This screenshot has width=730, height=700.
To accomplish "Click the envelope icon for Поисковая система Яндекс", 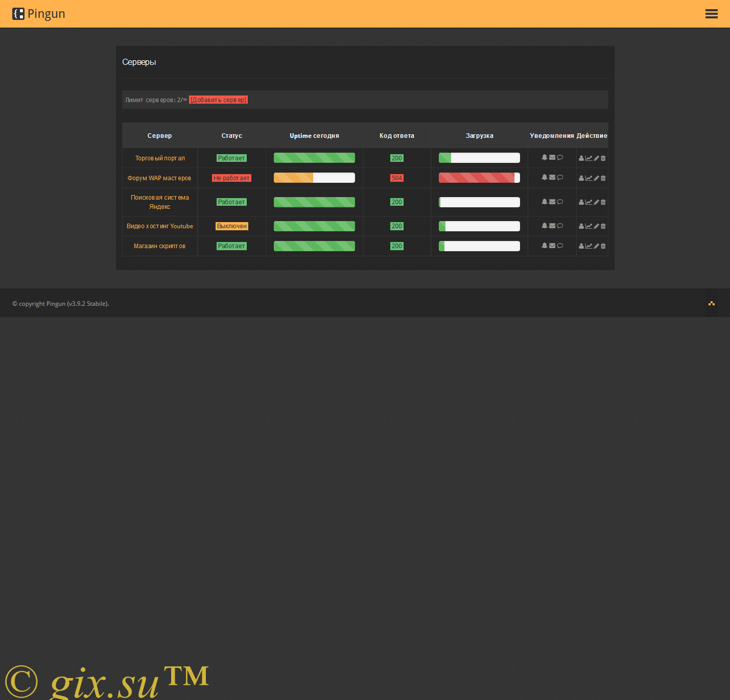I will 552,201.
